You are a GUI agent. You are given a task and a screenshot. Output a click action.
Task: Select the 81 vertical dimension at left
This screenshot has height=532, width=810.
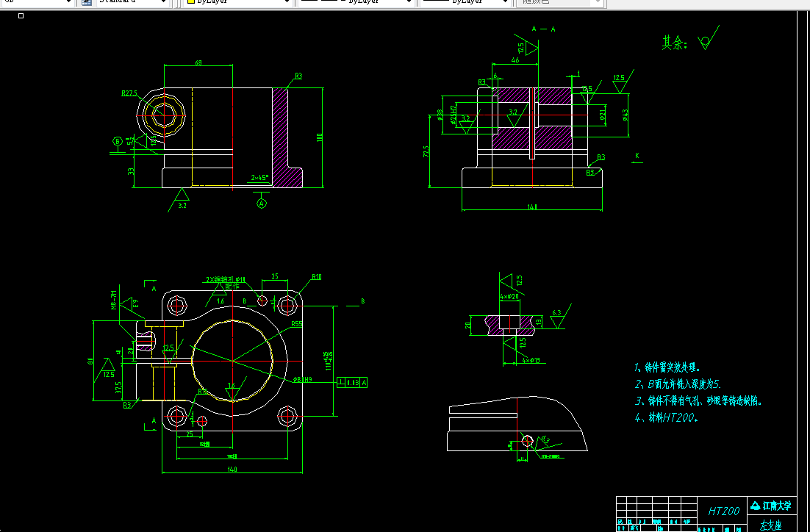(x=90, y=361)
